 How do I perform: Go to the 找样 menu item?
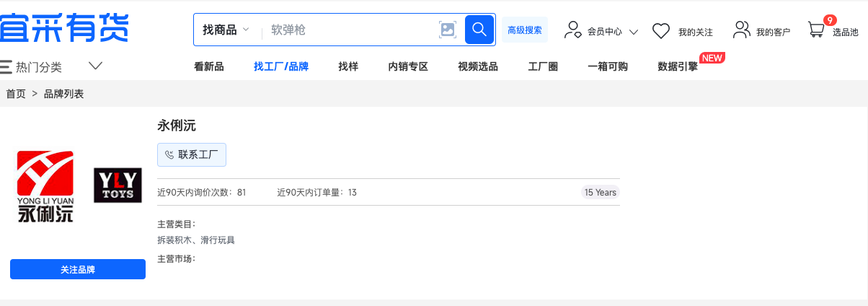pyautogui.click(x=348, y=66)
